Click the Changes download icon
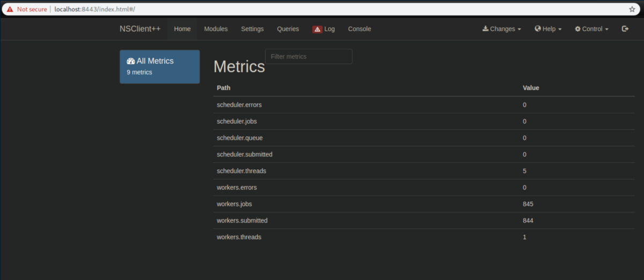The width and height of the screenshot is (644, 280). pos(485,29)
